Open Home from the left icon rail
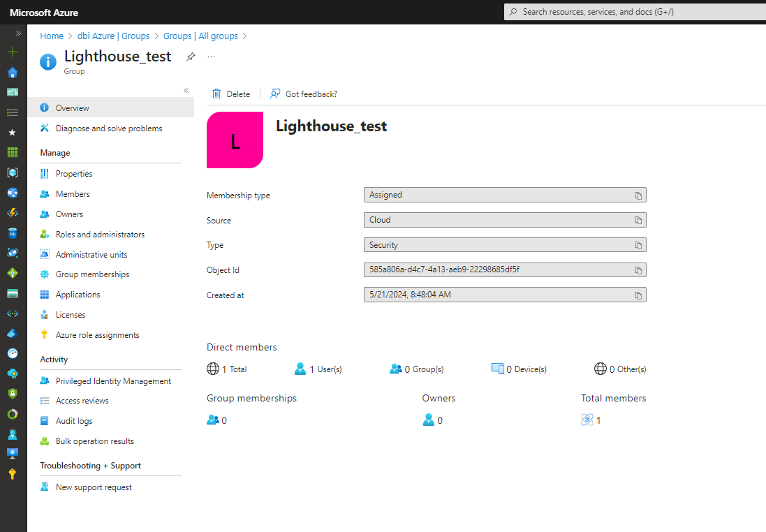766x532 pixels. coord(13,73)
